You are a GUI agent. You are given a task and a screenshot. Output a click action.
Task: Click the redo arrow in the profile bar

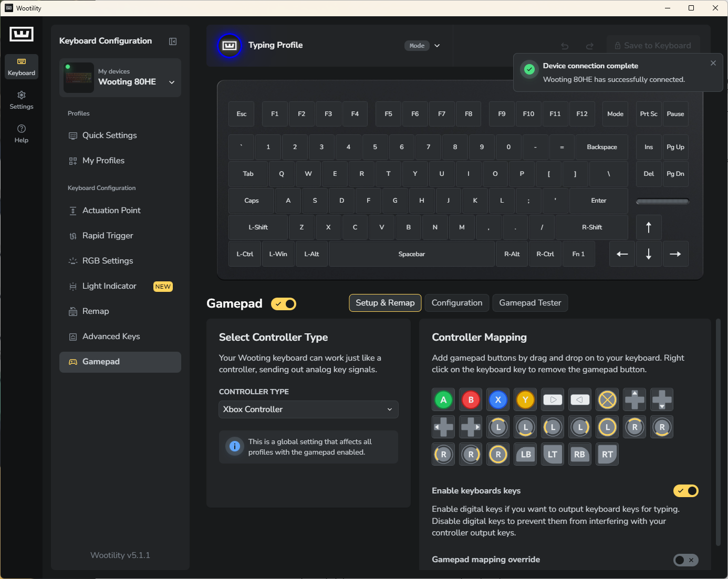coord(590,46)
